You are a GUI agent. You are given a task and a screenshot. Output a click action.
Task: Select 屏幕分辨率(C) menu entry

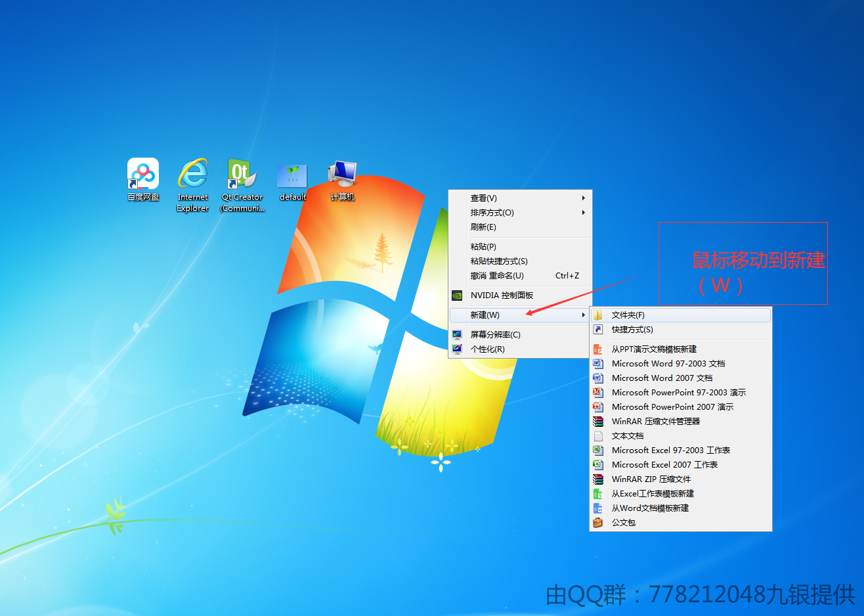520,335
